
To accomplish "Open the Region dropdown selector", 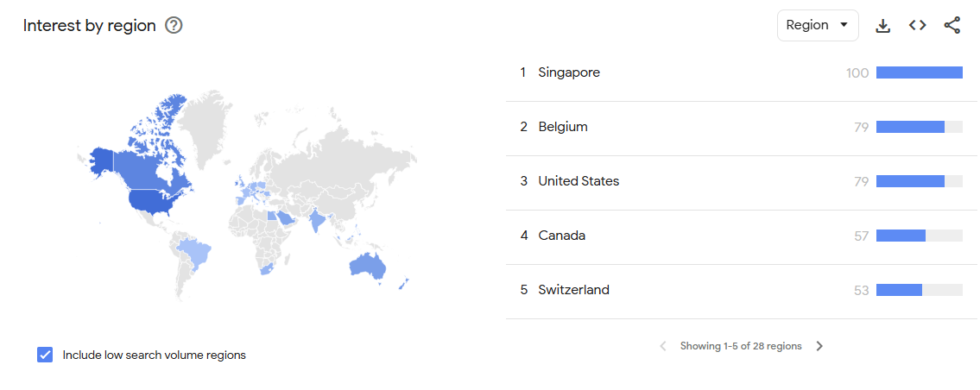I will click(x=818, y=26).
